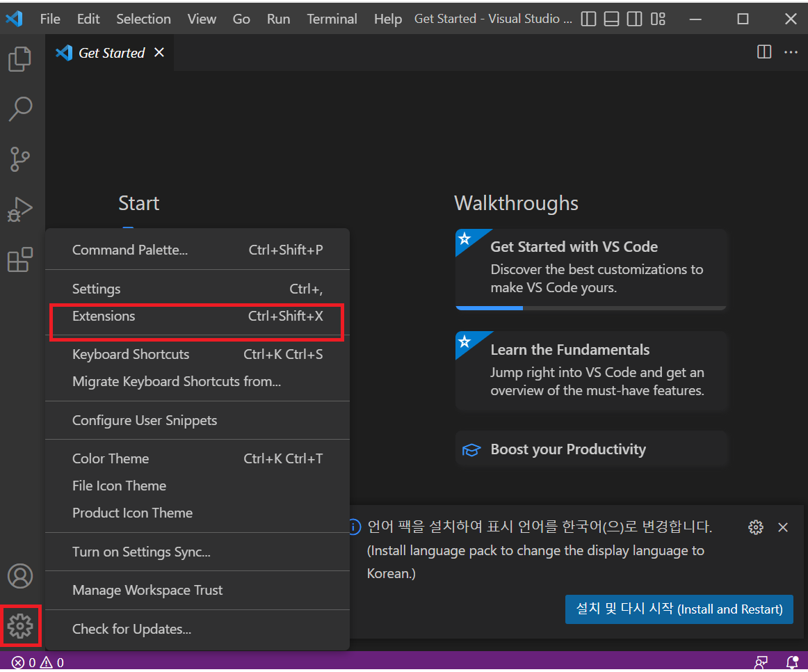
Task: Click the feedback icon in status bar
Action: [761, 662]
